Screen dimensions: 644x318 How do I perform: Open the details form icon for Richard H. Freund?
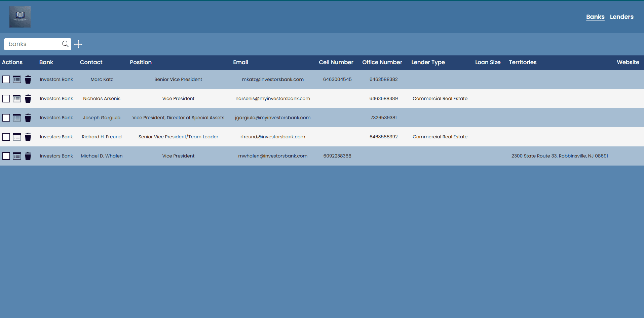[x=17, y=137]
